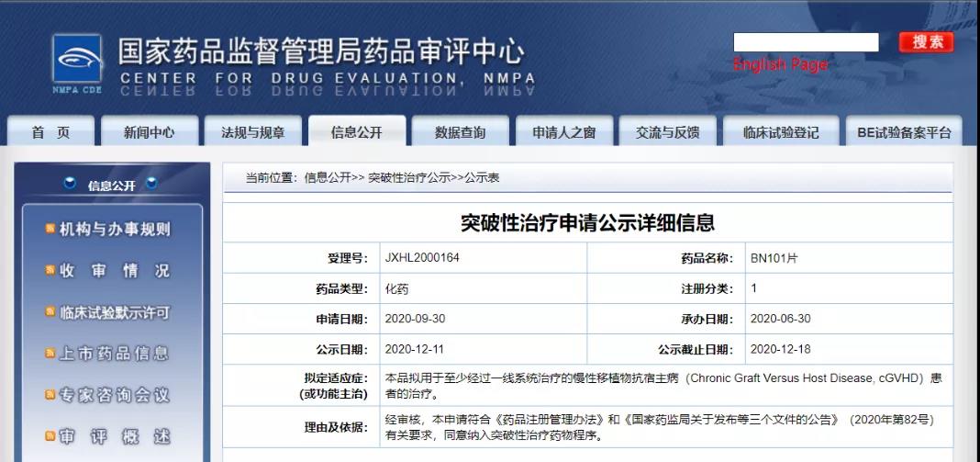Click publication date 2020-12-11
Image resolution: width=980 pixels, height=462 pixels.
(415, 349)
